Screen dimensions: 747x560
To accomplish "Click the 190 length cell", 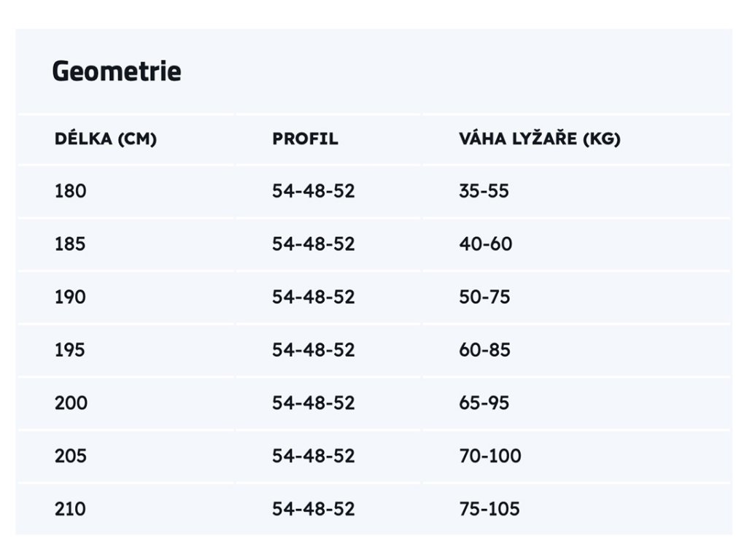I will [70, 297].
